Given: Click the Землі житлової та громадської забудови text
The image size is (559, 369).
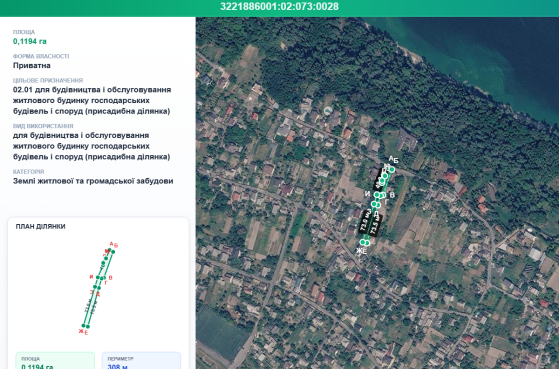Looking at the screenshot, I should 93,181.
